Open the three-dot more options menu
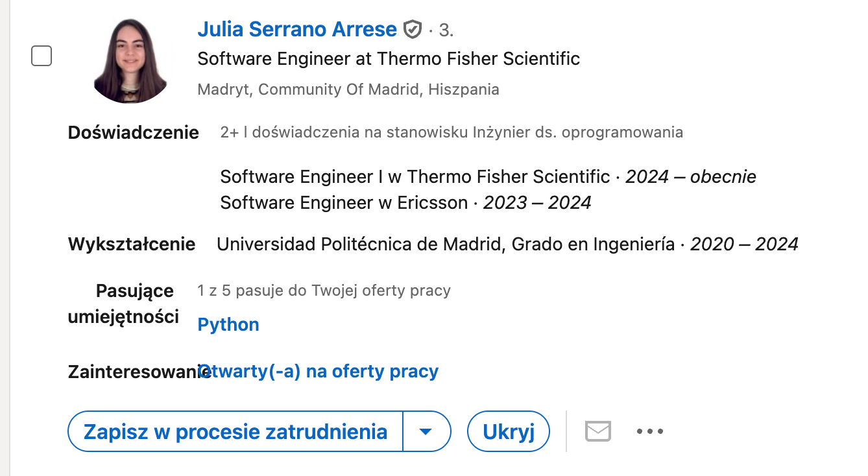Viewport: 868px width, 476px height. tap(649, 431)
